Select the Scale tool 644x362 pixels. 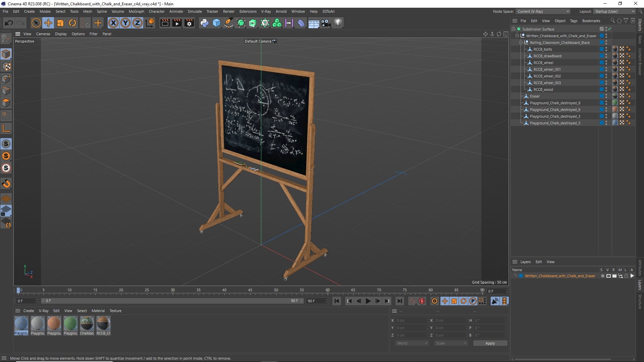pyautogui.click(x=60, y=23)
